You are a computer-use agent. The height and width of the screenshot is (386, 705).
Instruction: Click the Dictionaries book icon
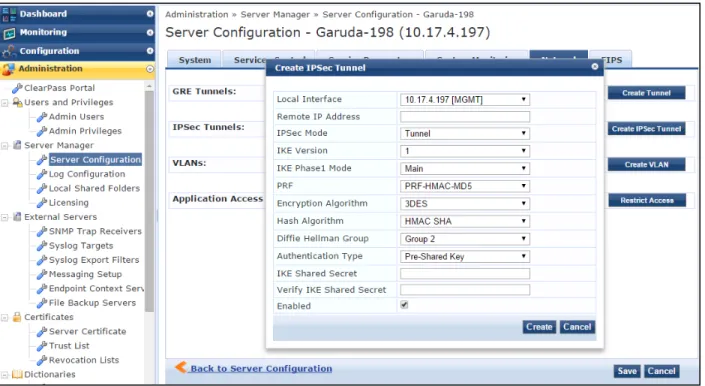17,374
